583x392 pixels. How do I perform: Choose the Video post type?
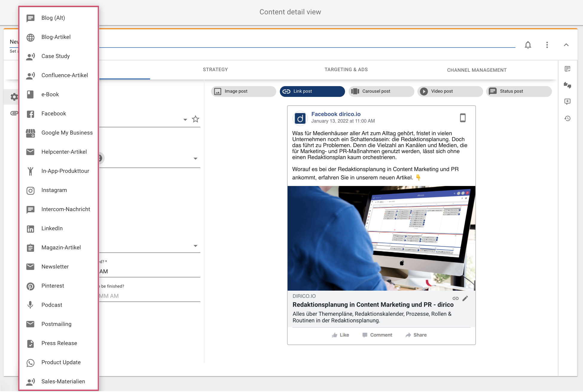click(450, 91)
